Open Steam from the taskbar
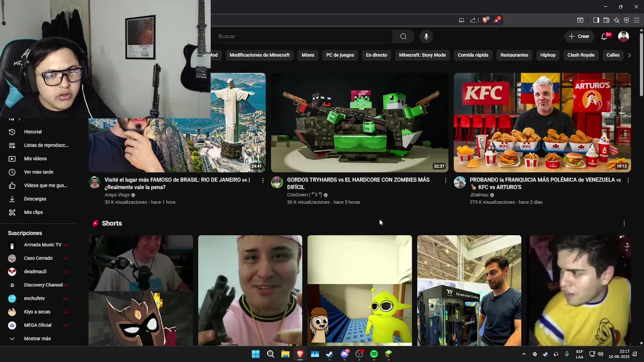Viewport: 644px width, 362px height. (x=330, y=354)
